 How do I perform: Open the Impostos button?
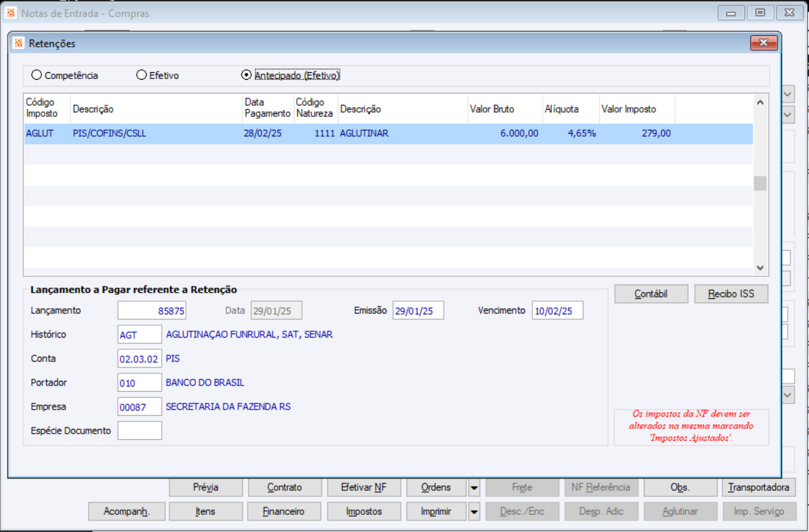click(x=364, y=512)
